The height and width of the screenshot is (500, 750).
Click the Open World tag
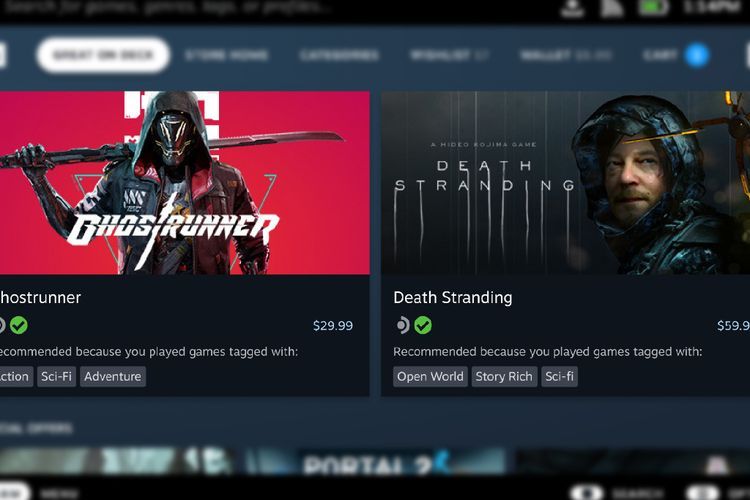click(x=430, y=377)
